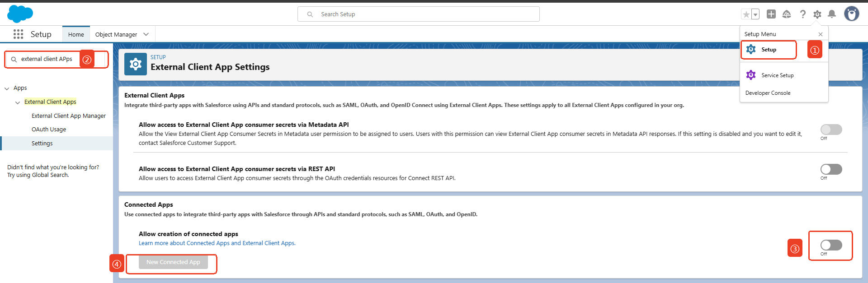This screenshot has width=868, height=283.
Task: Click the magnifier icon in Quick Find
Action: coord(14,59)
